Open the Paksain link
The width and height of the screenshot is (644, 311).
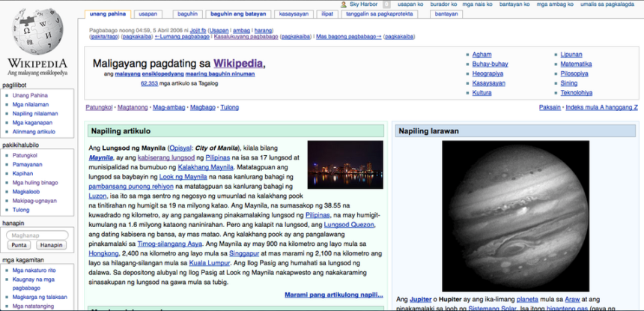pos(550,108)
